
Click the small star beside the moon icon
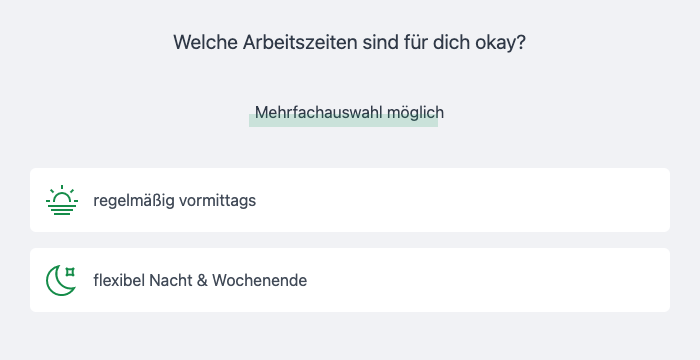pyautogui.click(x=70, y=272)
